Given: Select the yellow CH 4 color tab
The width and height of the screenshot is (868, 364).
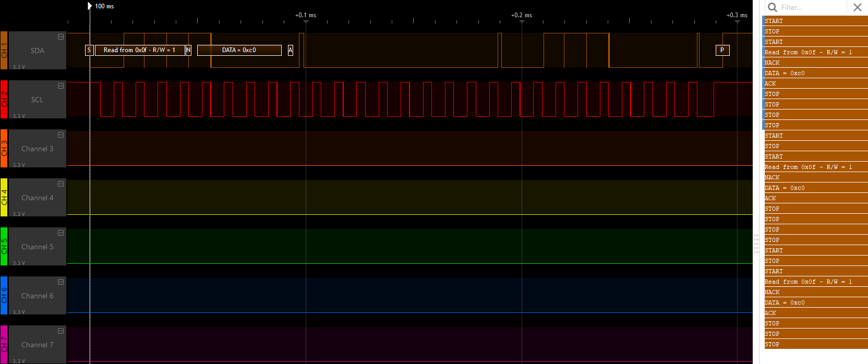Looking at the screenshot, I should click(4, 197).
